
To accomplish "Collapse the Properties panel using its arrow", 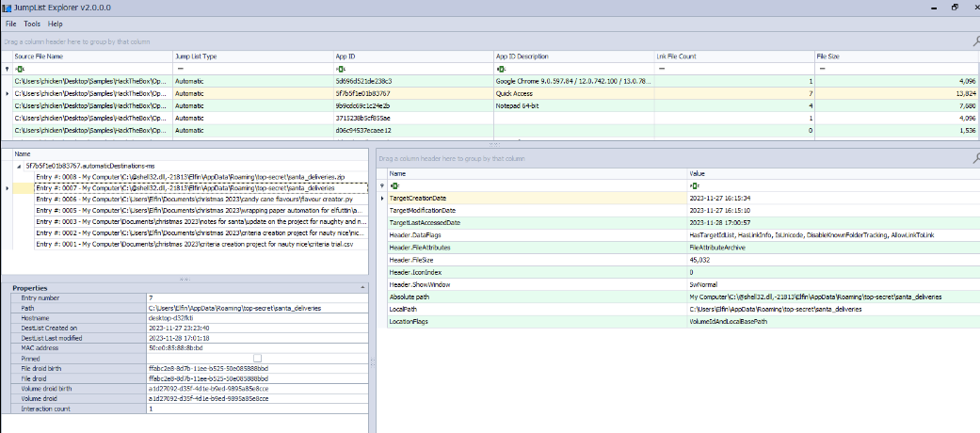I will [x=362, y=287].
